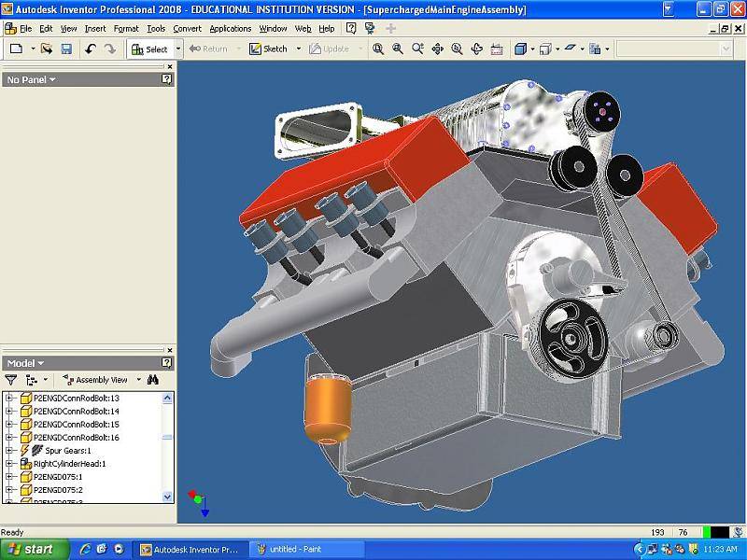Open the component opacity dropdown arrow
The width and height of the screenshot is (747, 560).
pos(607,49)
